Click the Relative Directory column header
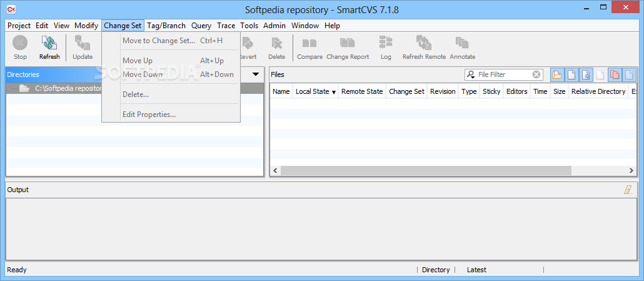This screenshot has width=644, height=281. coord(598,91)
